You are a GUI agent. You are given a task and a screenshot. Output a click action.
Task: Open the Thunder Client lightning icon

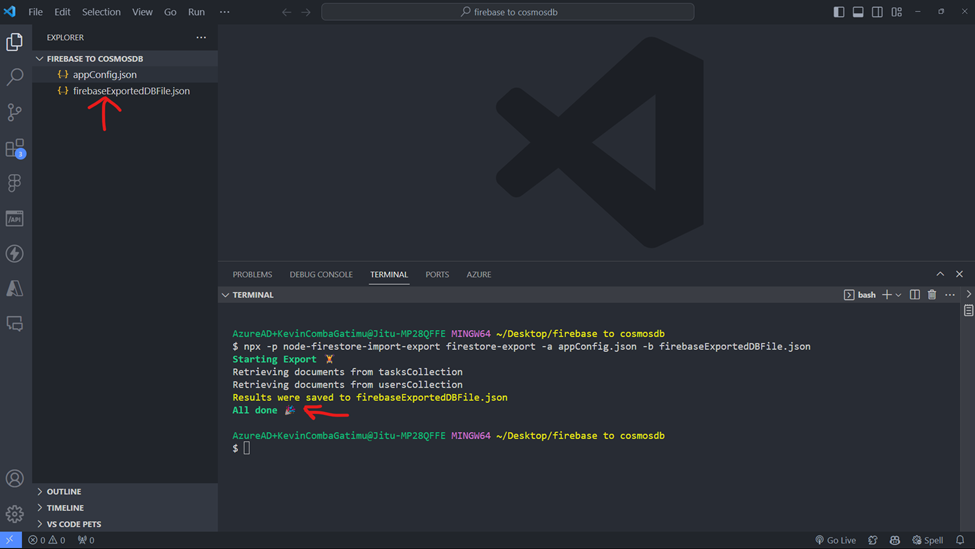tap(15, 254)
